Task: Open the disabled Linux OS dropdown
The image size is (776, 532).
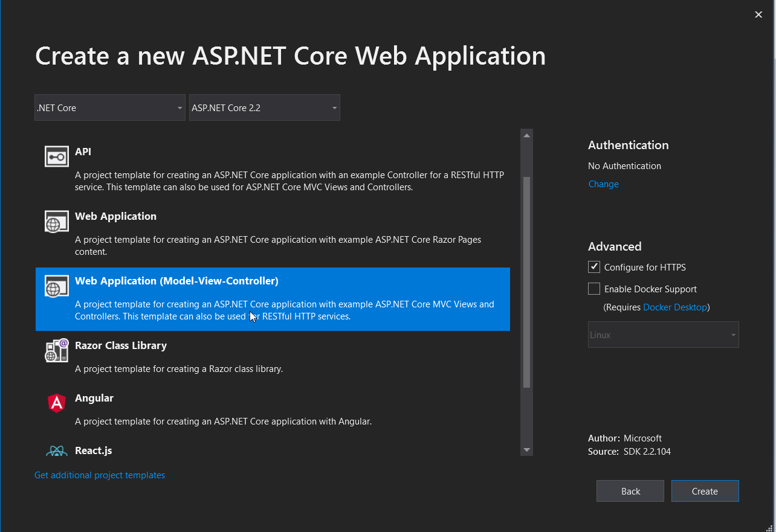Action: tap(663, 335)
